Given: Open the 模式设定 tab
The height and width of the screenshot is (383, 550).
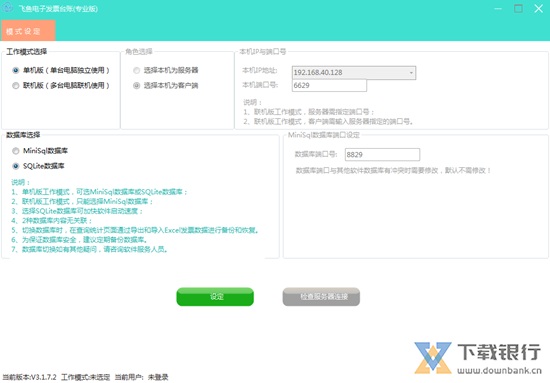Looking at the screenshot, I should 28,31.
